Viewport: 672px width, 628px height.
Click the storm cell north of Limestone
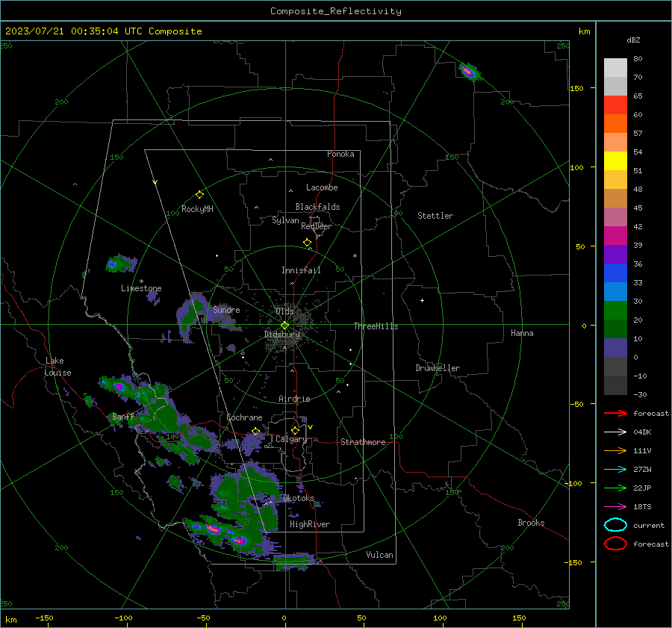point(120,263)
